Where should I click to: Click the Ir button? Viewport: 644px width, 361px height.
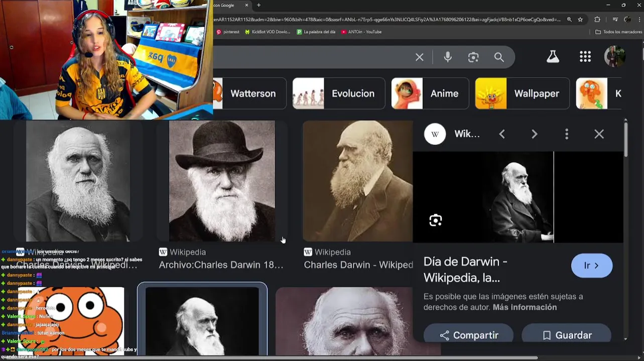[x=592, y=266]
